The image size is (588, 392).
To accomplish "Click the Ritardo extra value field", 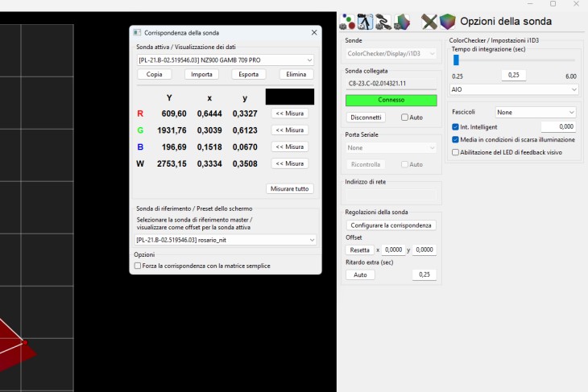I will 424,274.
